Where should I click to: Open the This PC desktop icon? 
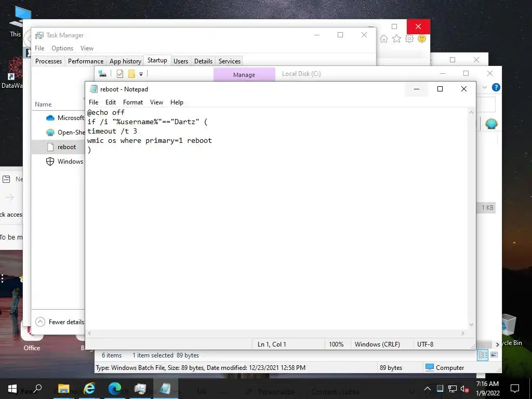coord(16,21)
